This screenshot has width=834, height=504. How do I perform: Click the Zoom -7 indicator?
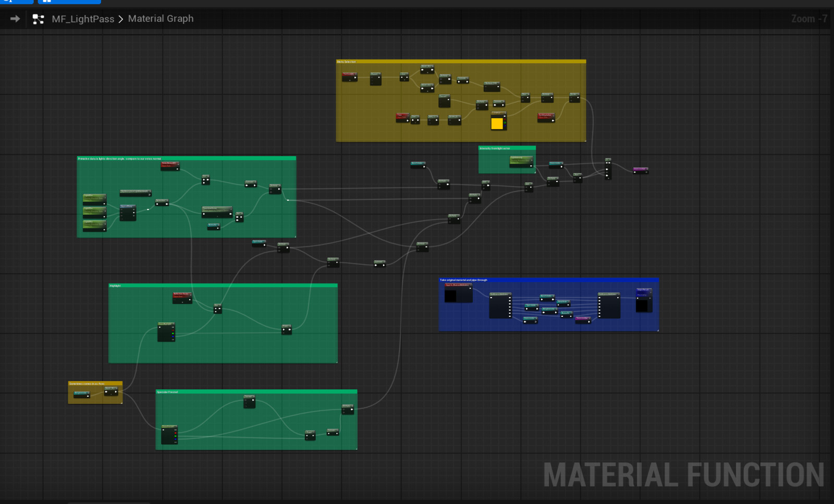(x=809, y=19)
